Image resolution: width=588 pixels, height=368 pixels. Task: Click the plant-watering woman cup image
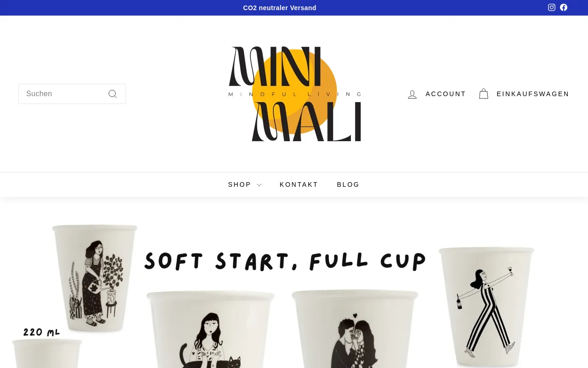click(94, 277)
